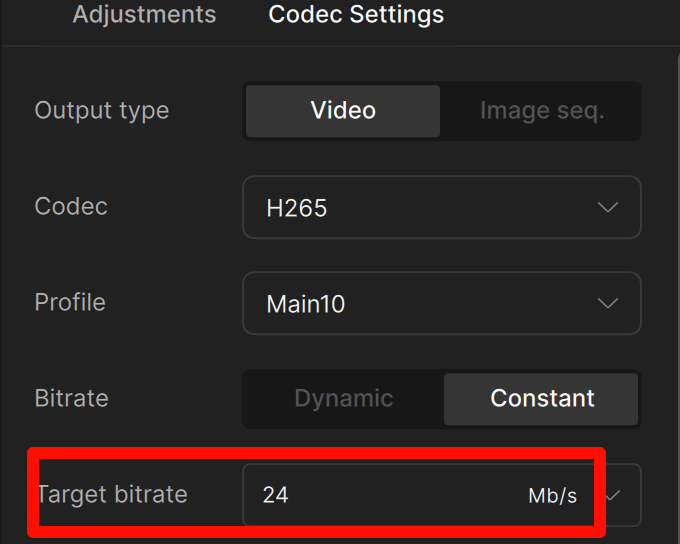Set bitrate mode to Constant
The height and width of the screenshot is (544, 680).
pos(542,398)
